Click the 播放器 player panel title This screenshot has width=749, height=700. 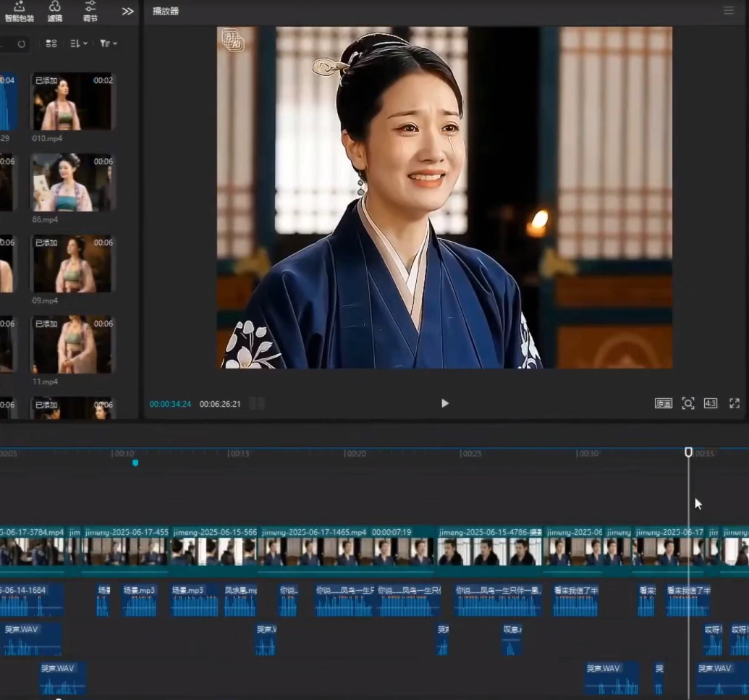(x=166, y=12)
